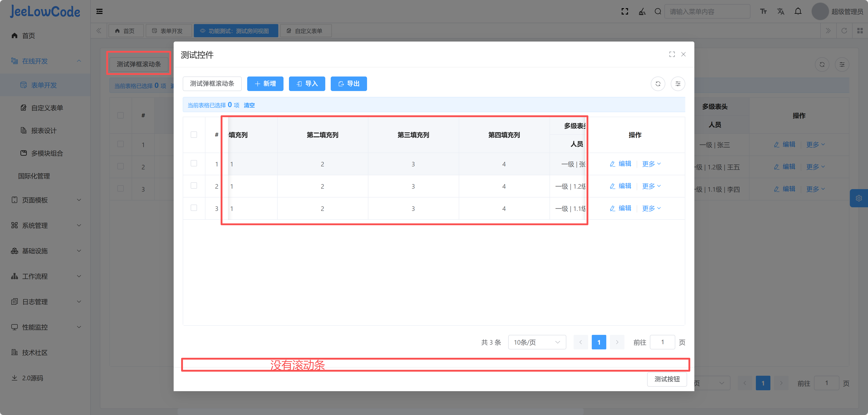The width and height of the screenshot is (868, 415).
Task: Collapse the sidebar with the hamburger icon
Action: (99, 11)
